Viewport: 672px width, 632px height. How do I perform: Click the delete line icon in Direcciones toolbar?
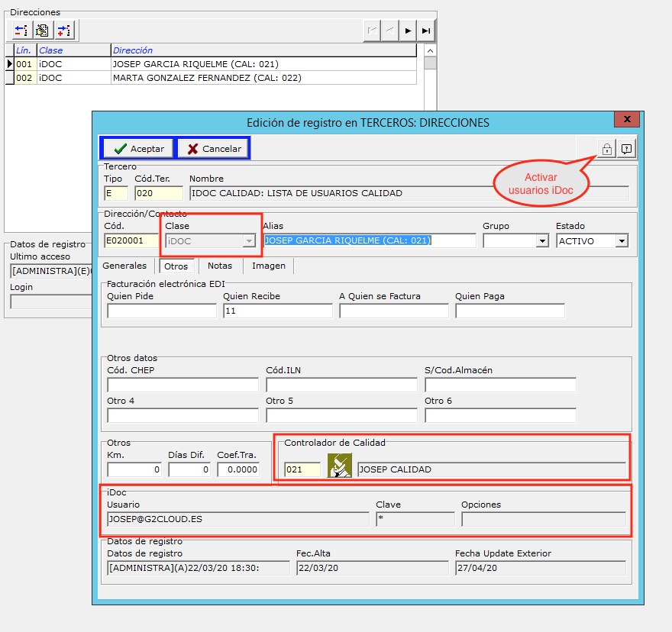[x=20, y=31]
